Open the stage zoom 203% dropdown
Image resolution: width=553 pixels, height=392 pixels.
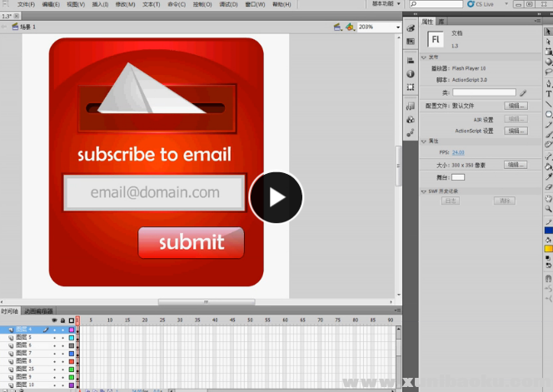click(x=396, y=27)
